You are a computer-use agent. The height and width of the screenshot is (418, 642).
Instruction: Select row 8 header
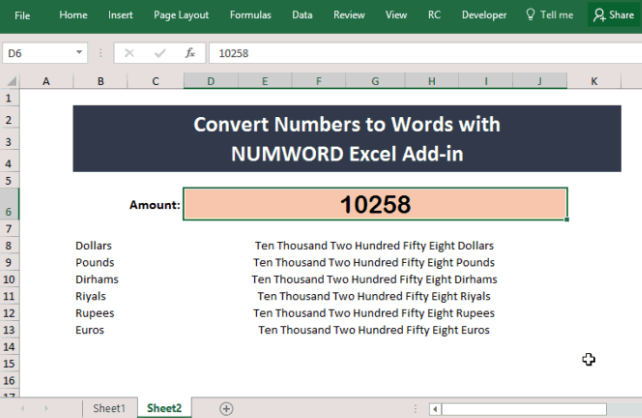(9, 246)
